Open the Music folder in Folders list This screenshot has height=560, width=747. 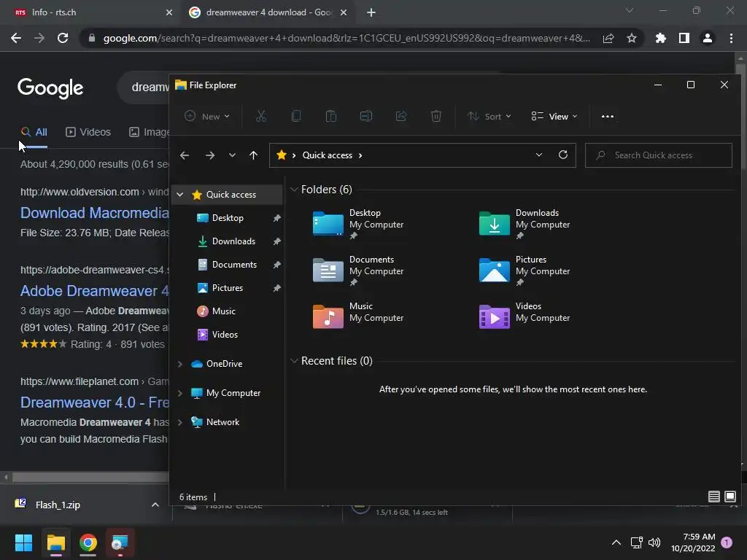(x=358, y=316)
